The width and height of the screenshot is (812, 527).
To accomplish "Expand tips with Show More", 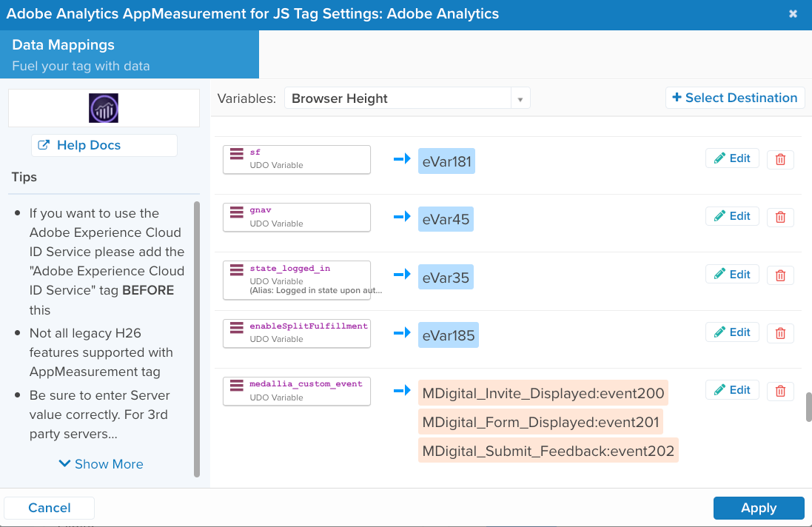I will point(101,464).
